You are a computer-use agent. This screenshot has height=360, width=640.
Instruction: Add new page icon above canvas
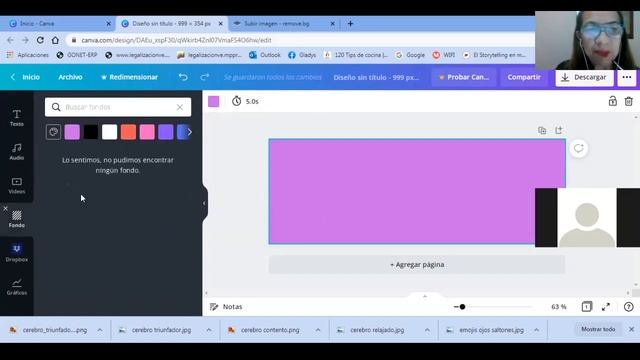pos(559,130)
